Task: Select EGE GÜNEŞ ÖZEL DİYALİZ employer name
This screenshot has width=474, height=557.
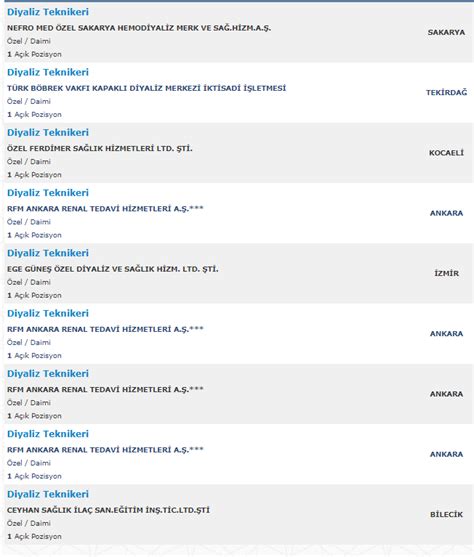Action: tap(113, 269)
